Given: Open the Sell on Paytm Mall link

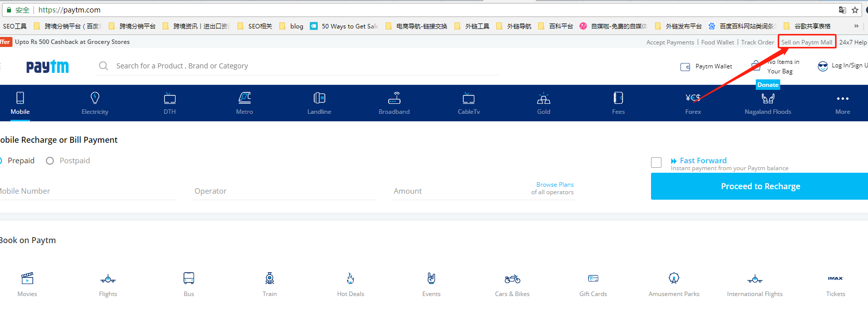Looking at the screenshot, I should (x=806, y=42).
